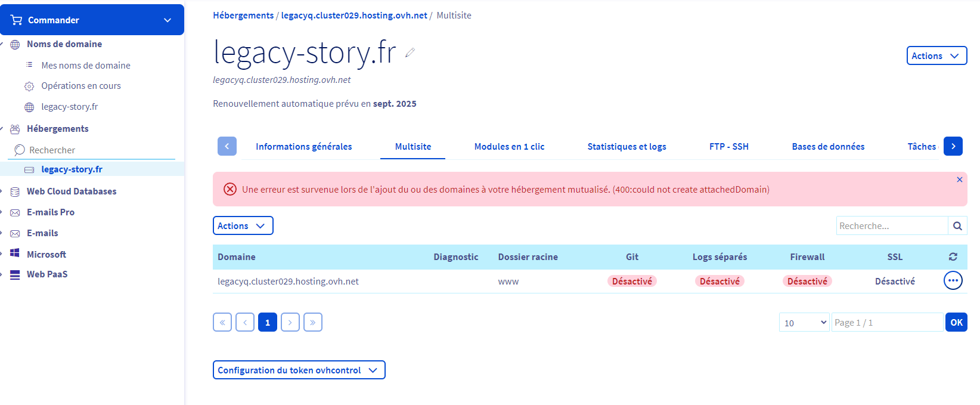Switch to the Informations générales tab
Image resolution: width=980 pixels, height=405 pixels.
coord(303,147)
